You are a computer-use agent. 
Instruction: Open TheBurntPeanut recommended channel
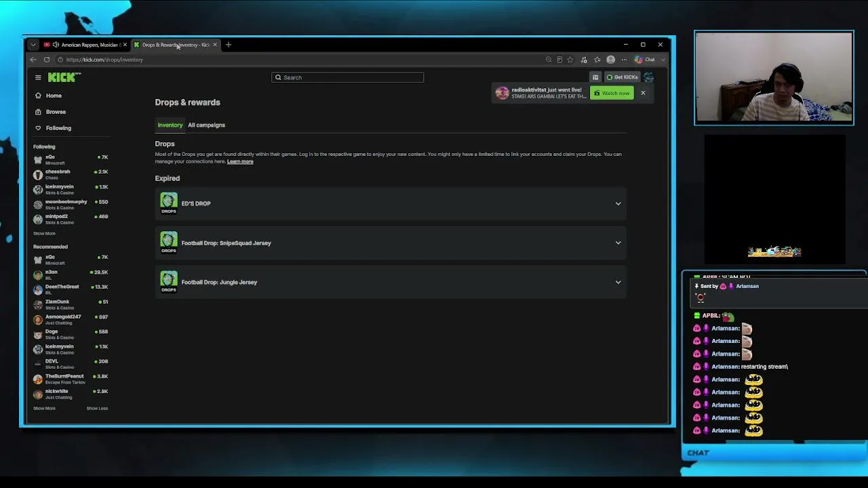point(71,379)
